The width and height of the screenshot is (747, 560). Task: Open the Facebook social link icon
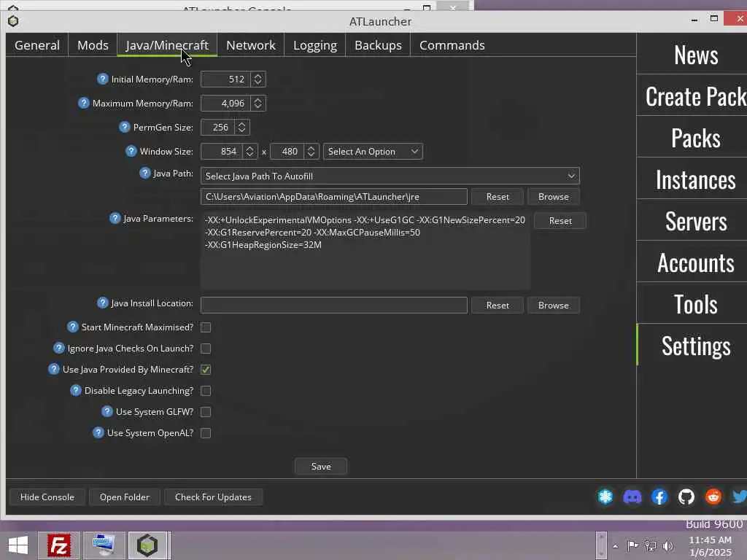(659, 497)
